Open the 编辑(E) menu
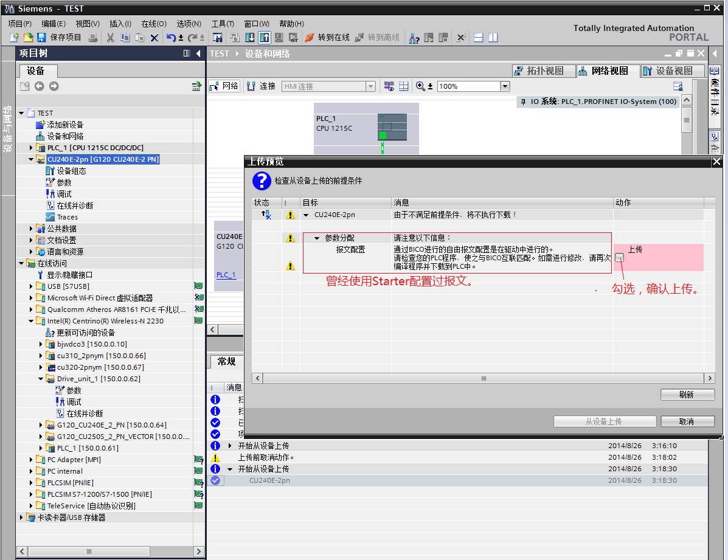The image size is (728, 560). pyautogui.click(x=54, y=24)
